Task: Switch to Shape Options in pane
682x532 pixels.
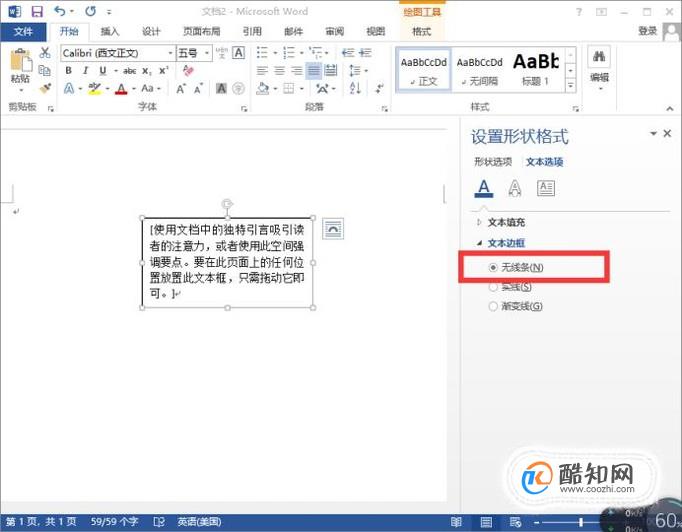Action: pos(493,162)
